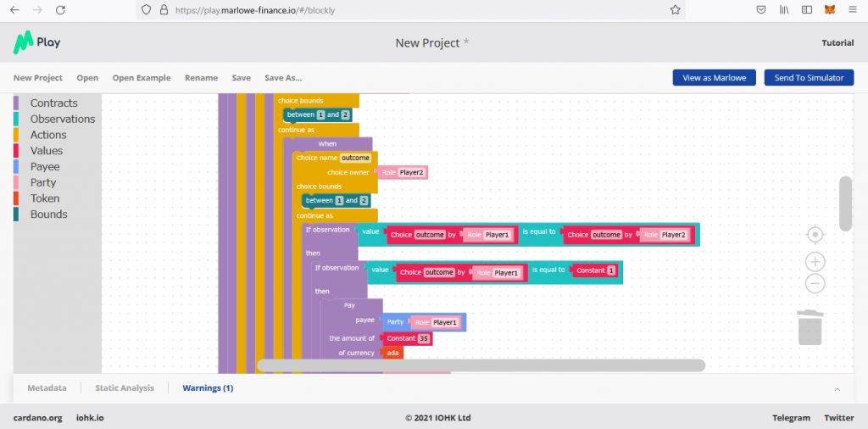This screenshot has height=429, width=868.
Task: Edit the Constant 35 value field
Action: [x=424, y=338]
